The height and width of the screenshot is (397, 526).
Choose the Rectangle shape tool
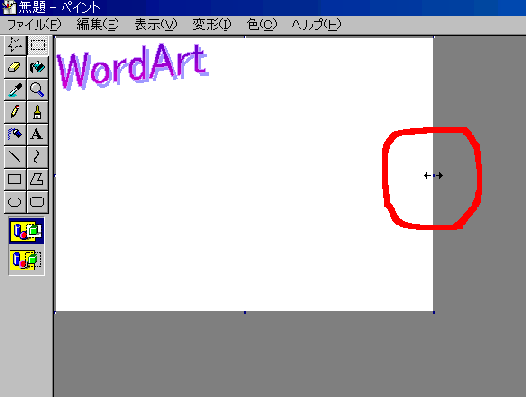[x=15, y=179]
